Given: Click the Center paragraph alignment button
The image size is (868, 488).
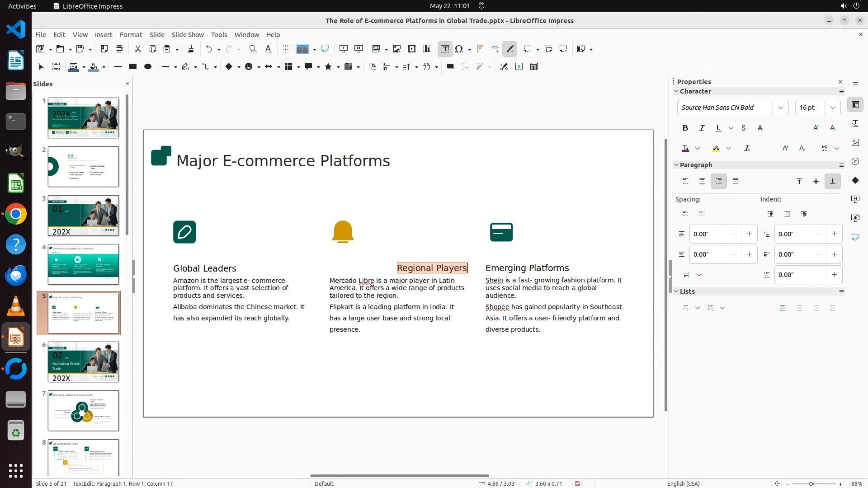Looking at the screenshot, I should pyautogui.click(x=702, y=181).
